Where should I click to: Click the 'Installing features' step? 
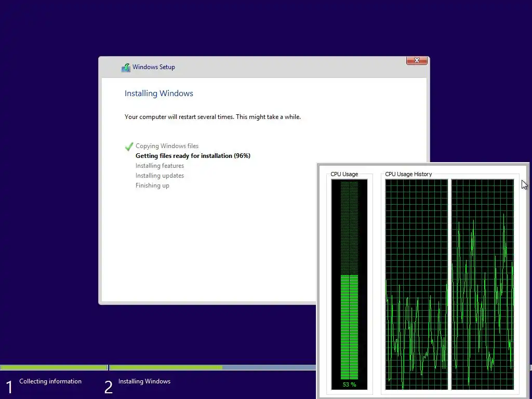(159, 166)
